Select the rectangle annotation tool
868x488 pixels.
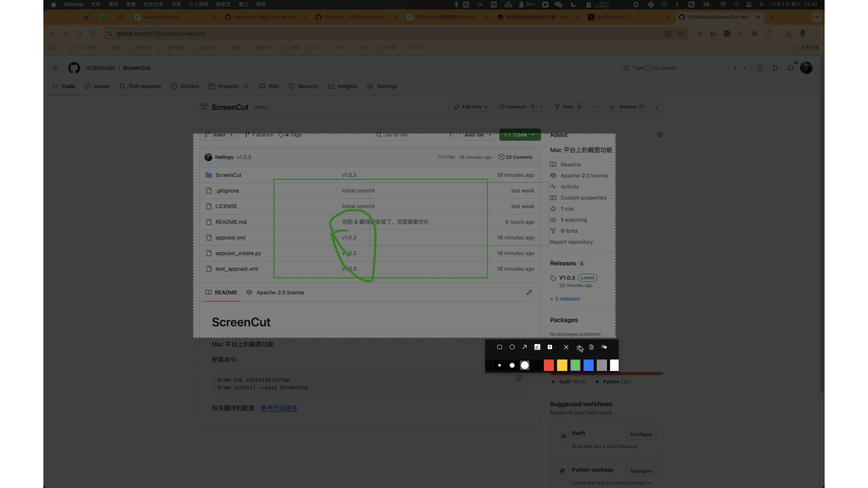(x=499, y=347)
